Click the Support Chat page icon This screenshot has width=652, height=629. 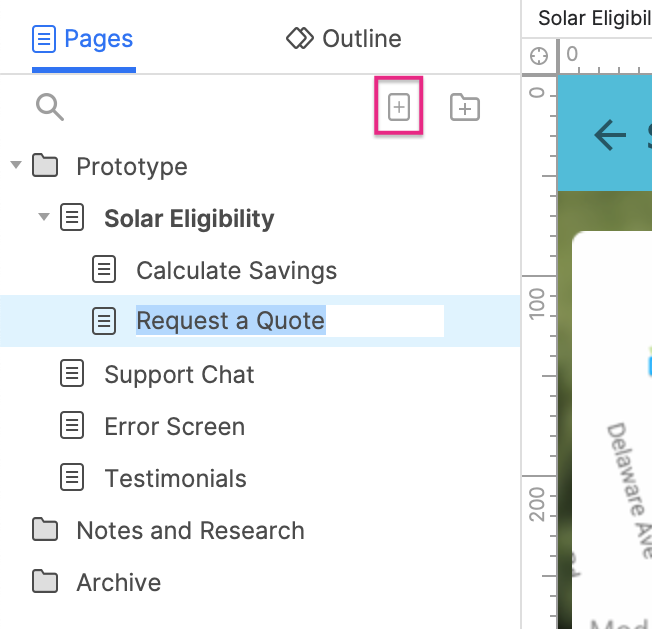point(72,374)
